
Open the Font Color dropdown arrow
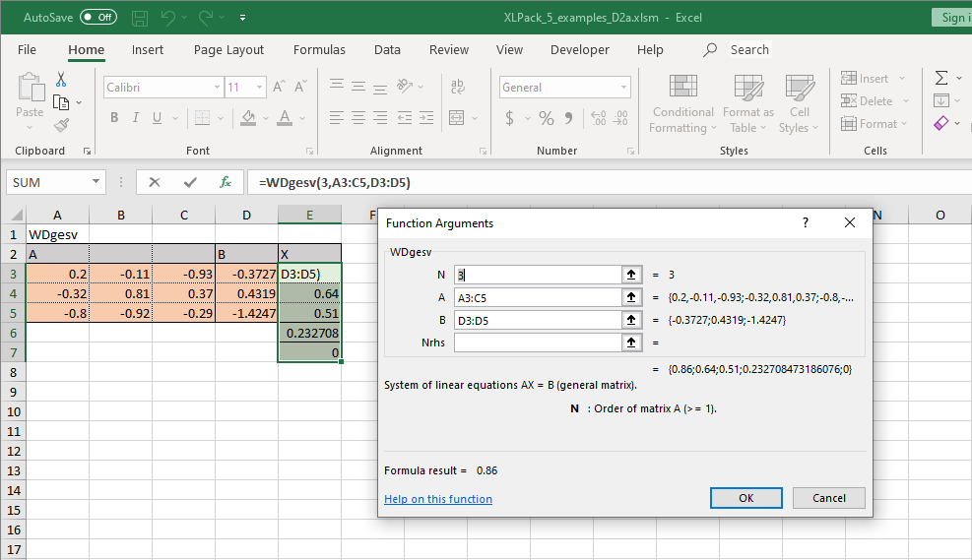point(302,118)
